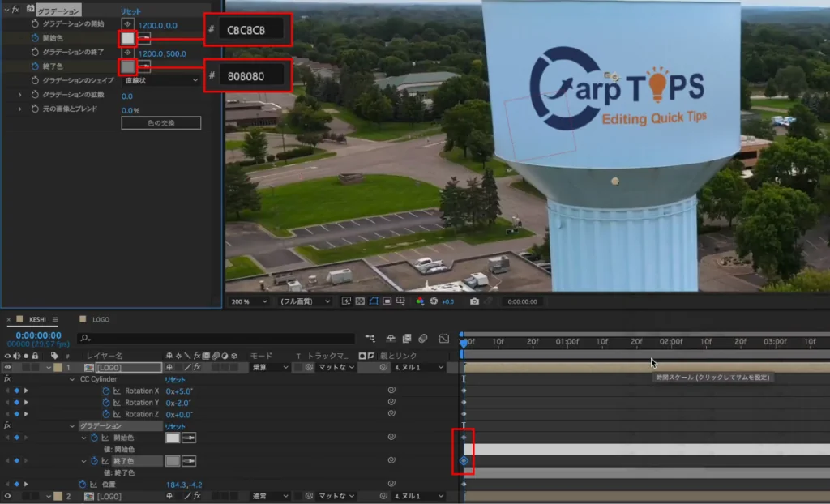Open composition mini-flowchart in timeline
Image resolution: width=830 pixels, height=504 pixels.
click(370, 338)
